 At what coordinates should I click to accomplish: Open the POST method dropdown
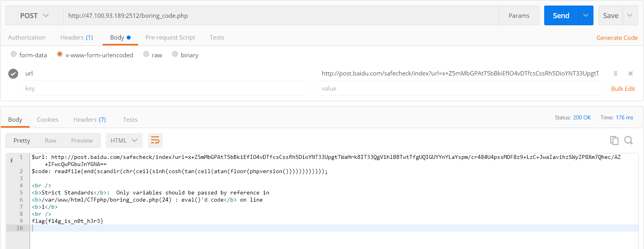34,16
